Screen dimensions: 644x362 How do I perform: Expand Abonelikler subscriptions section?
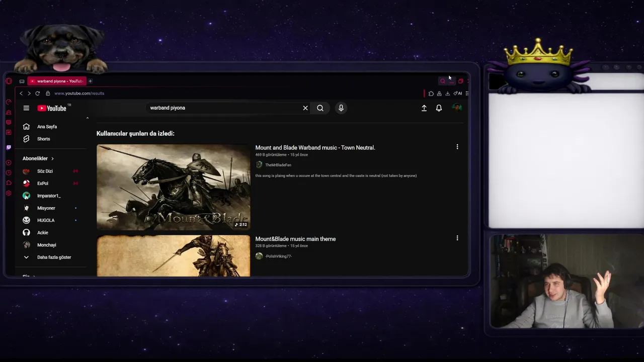tap(38, 158)
